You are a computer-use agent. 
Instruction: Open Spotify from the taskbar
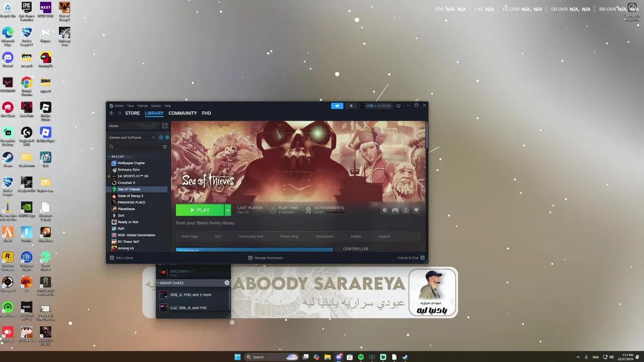point(361,357)
